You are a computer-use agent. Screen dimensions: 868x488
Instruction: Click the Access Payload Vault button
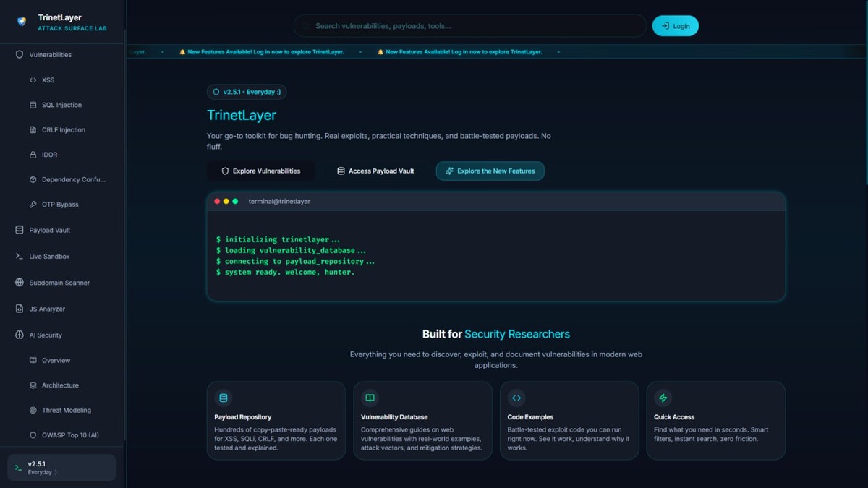[x=375, y=171]
